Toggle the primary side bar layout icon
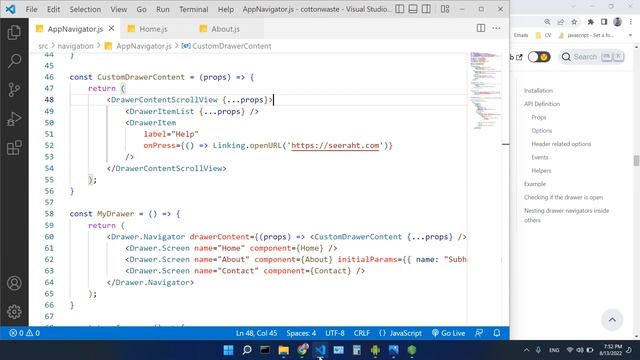 pos(400,9)
